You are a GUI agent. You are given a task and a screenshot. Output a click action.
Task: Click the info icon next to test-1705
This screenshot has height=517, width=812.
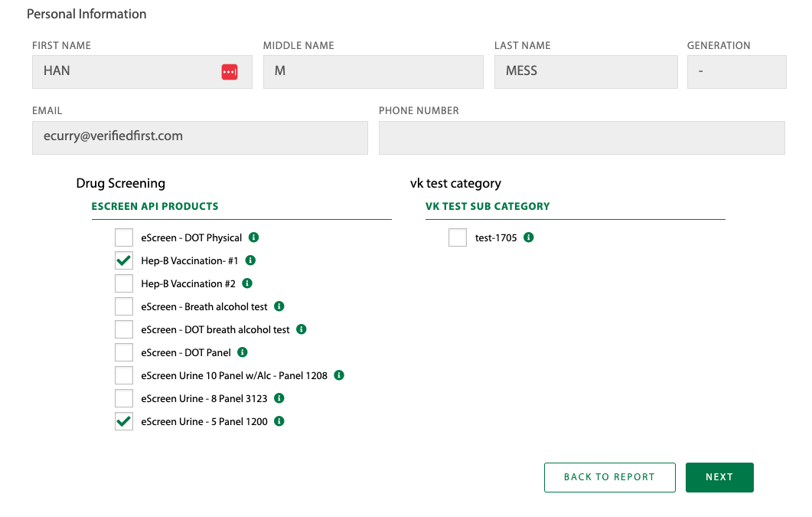point(528,237)
